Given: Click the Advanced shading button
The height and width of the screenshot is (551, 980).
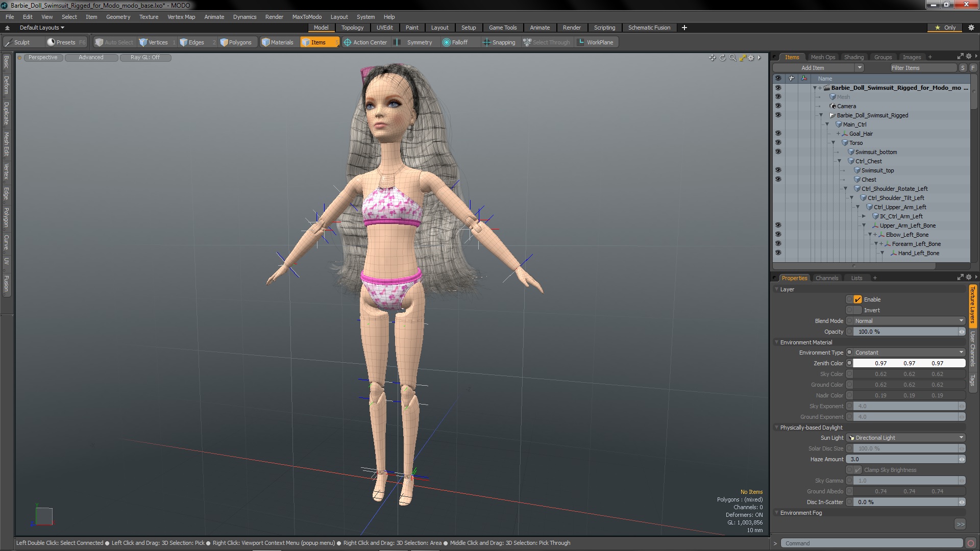Looking at the screenshot, I should 91,58.
